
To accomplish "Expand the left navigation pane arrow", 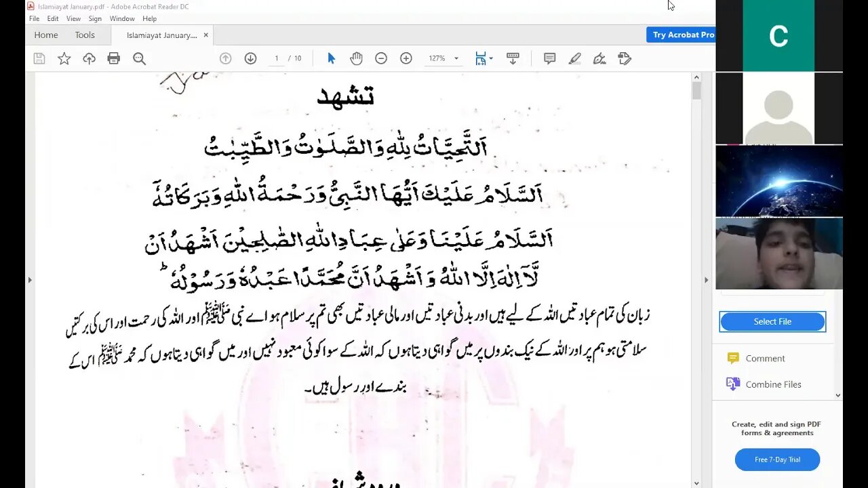I will pos(29,279).
